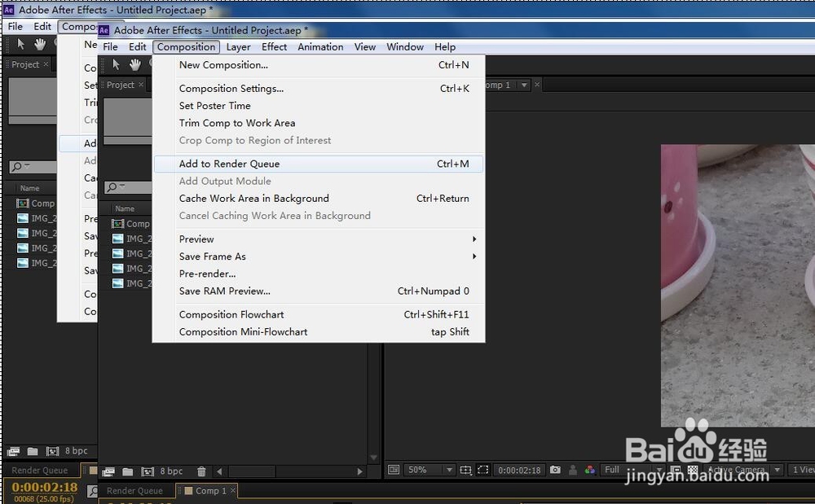Image resolution: width=815 pixels, height=504 pixels.
Task: Select the Selection tool in front window
Action: pyautogui.click(x=116, y=64)
